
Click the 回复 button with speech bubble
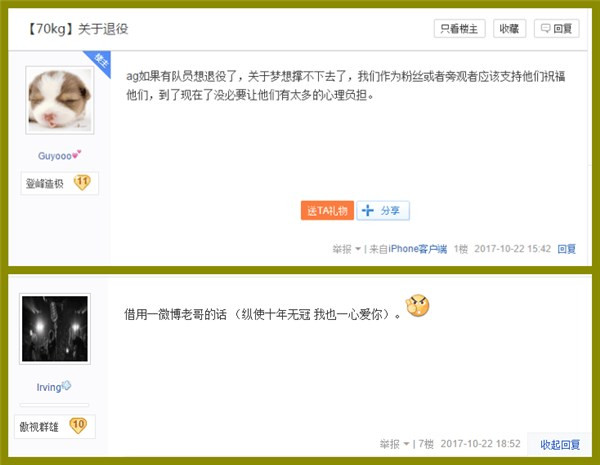pyautogui.click(x=556, y=29)
